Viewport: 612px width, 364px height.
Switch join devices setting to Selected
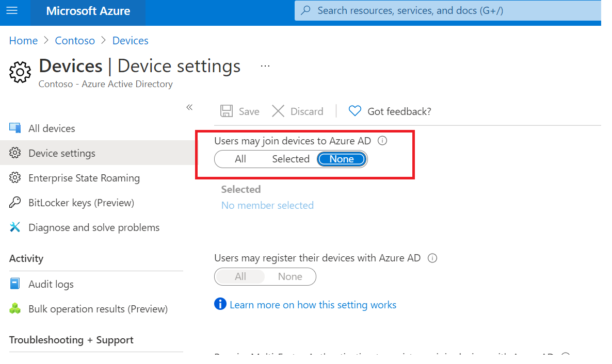tap(291, 159)
